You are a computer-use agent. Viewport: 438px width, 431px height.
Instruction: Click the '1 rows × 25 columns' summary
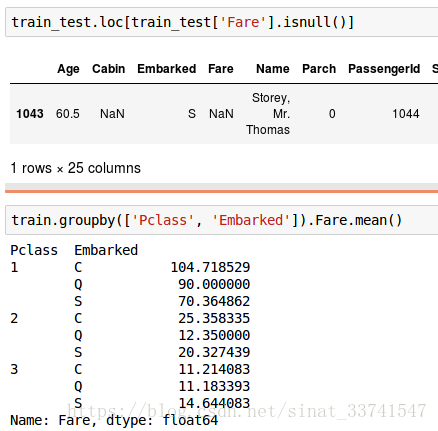click(x=76, y=168)
